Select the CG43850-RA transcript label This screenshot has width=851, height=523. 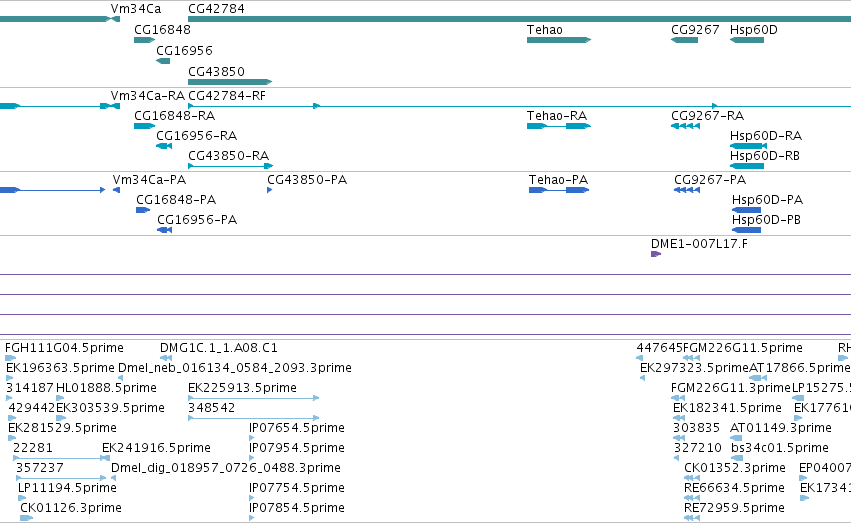click(x=228, y=156)
